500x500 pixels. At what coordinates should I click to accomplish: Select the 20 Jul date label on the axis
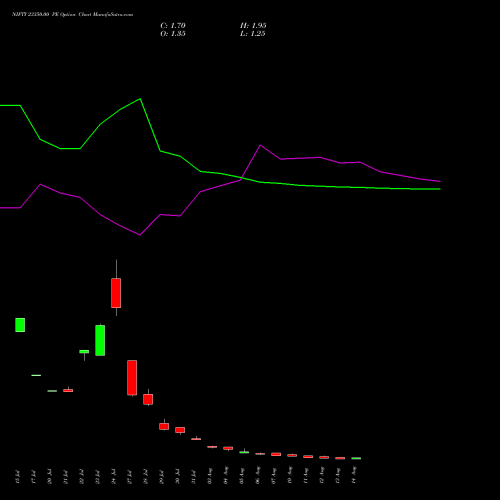pyautogui.click(x=49, y=477)
